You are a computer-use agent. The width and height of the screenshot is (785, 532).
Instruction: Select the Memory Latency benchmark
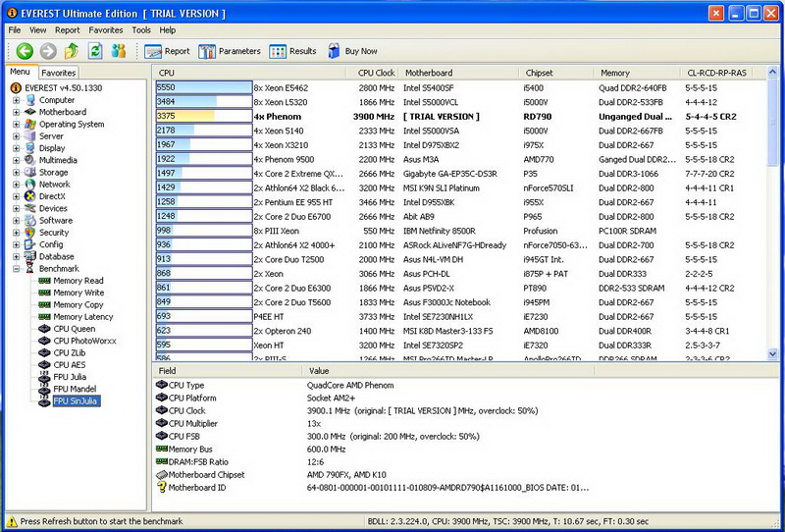pyautogui.click(x=83, y=317)
